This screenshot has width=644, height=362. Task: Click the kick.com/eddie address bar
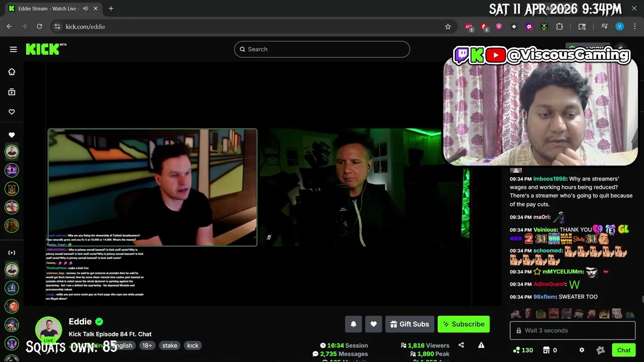click(252, 27)
